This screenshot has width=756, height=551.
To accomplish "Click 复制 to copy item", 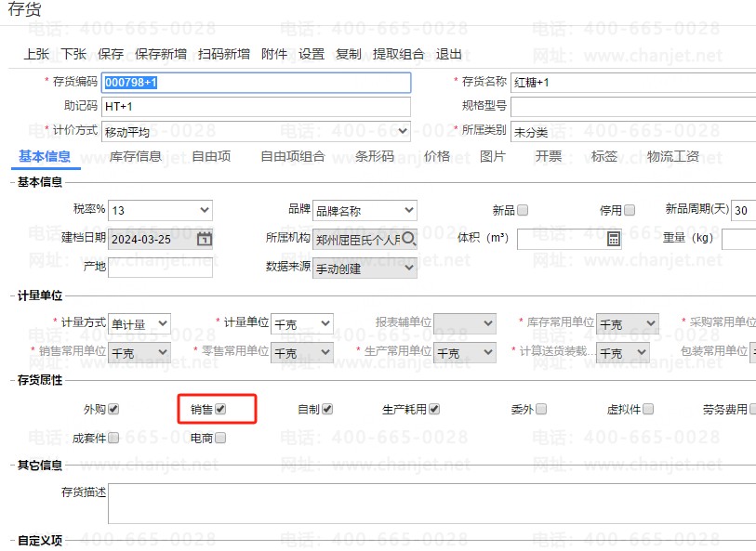I will [x=348, y=54].
